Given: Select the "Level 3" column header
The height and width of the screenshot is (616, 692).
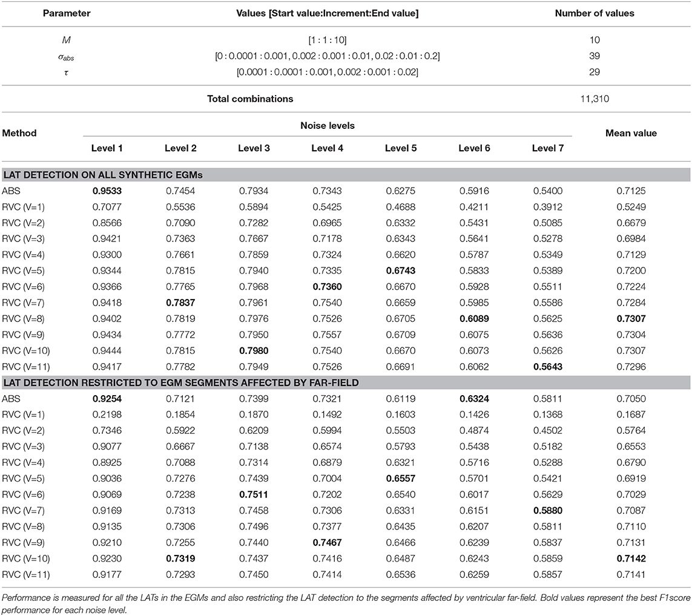Looking at the screenshot, I should [x=254, y=148].
